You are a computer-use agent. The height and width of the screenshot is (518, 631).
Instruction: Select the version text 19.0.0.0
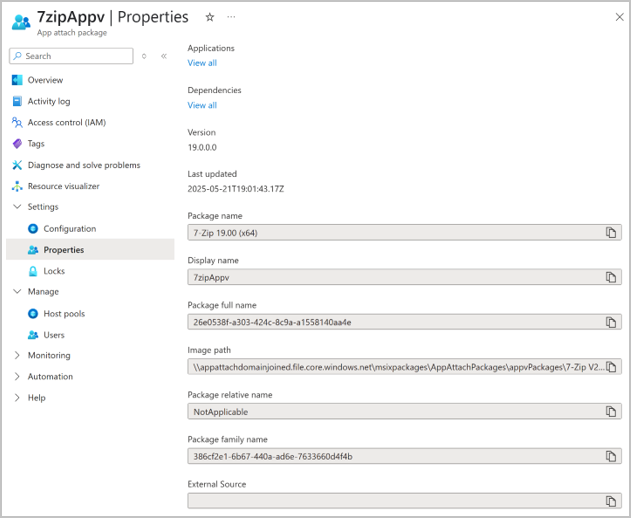[202, 147]
